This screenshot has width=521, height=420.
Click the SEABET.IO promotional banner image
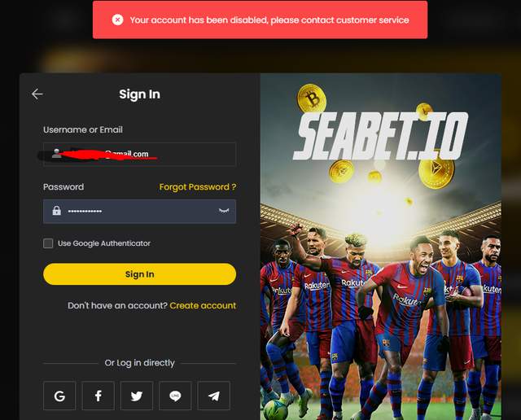pyautogui.click(x=380, y=247)
